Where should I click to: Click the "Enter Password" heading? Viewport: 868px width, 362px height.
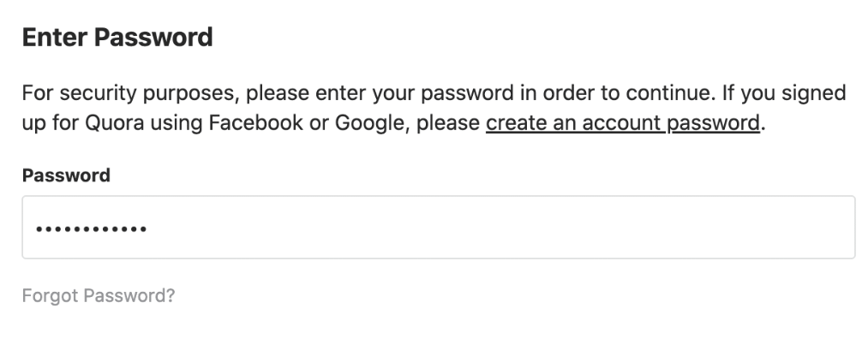tap(117, 38)
